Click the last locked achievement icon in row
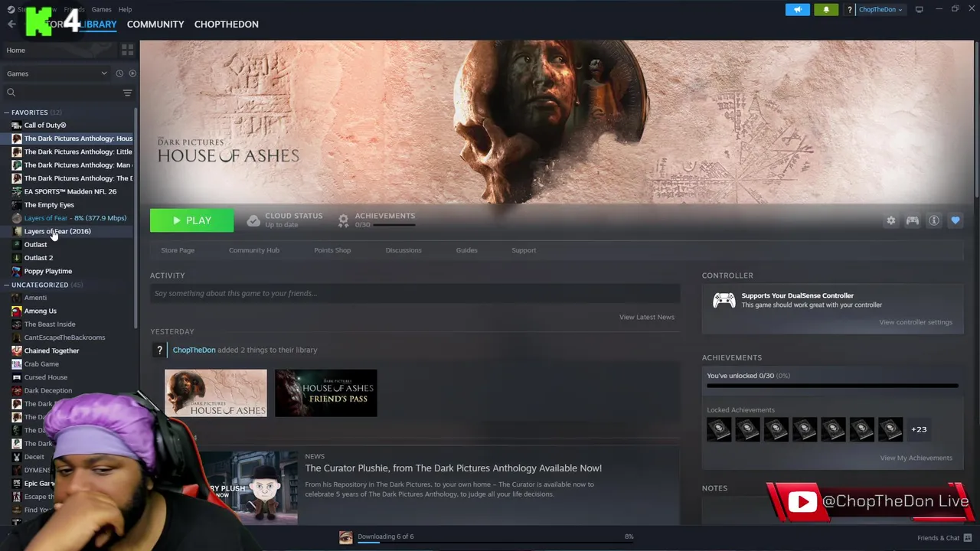 [x=890, y=429]
